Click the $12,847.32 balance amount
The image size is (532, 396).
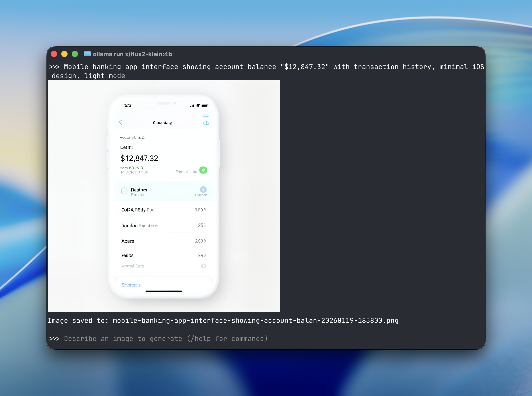(x=139, y=158)
